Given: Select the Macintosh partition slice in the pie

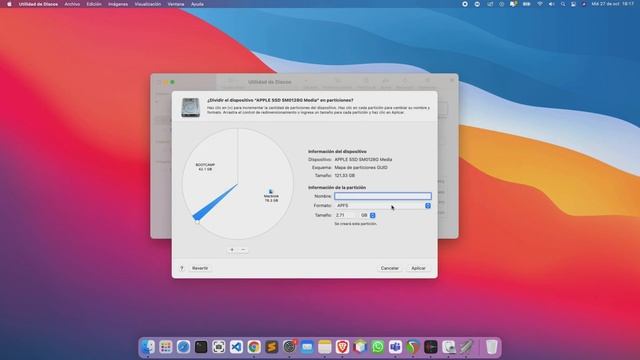Looking at the screenshot, I should [271, 196].
